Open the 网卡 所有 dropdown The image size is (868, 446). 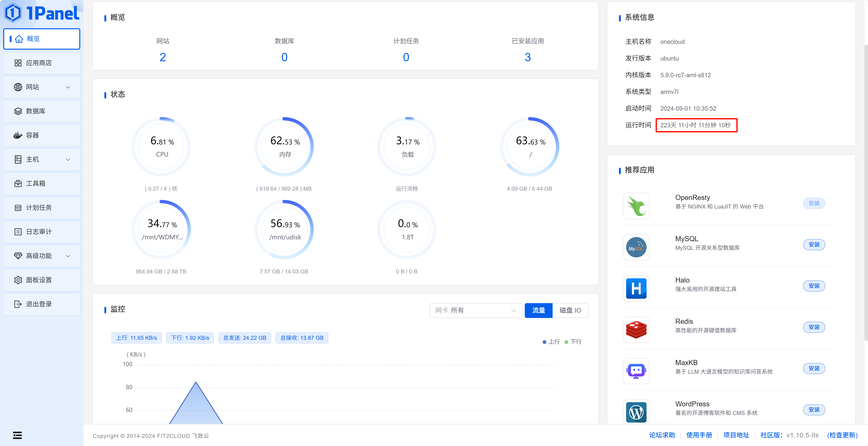pyautogui.click(x=475, y=310)
